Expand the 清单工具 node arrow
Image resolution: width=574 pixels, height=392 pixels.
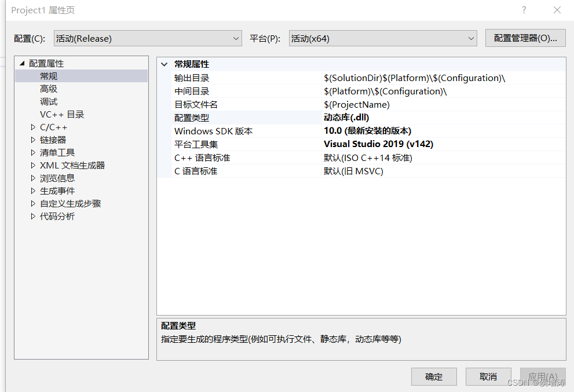tap(33, 153)
